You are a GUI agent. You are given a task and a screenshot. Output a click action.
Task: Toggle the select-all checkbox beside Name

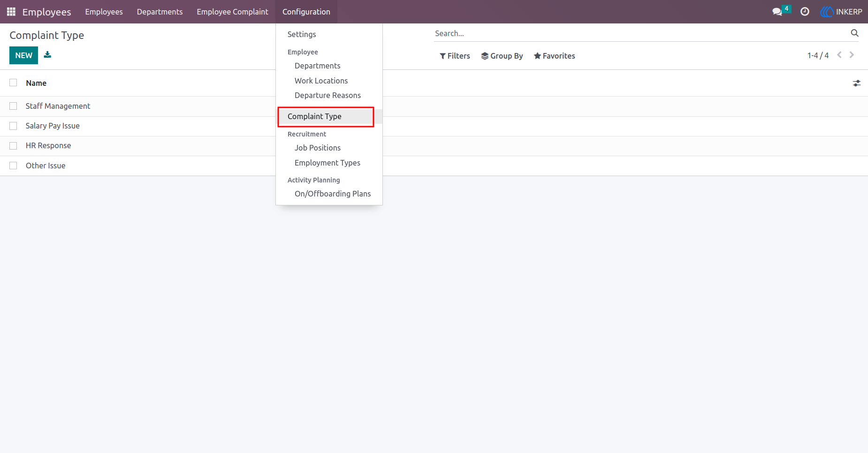pyautogui.click(x=13, y=83)
